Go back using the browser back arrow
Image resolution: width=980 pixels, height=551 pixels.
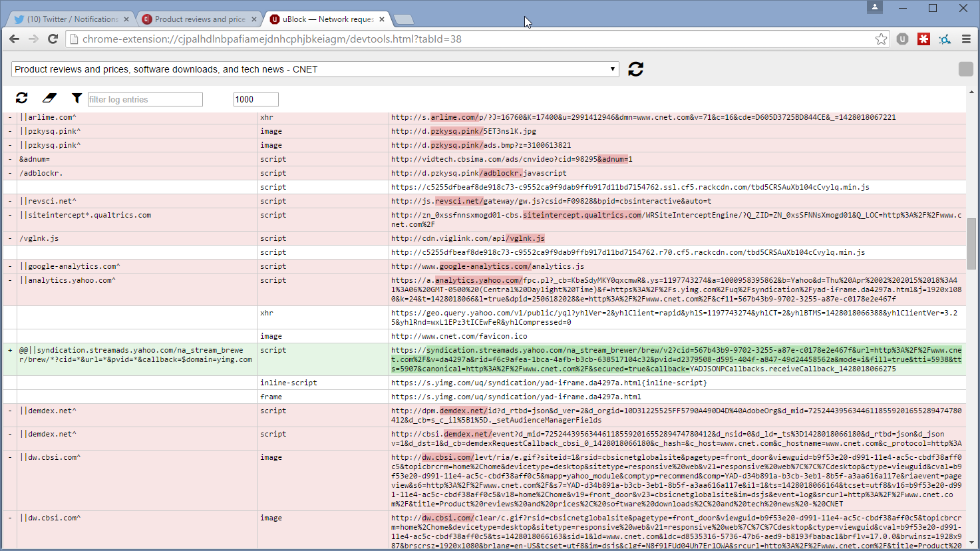point(15,39)
